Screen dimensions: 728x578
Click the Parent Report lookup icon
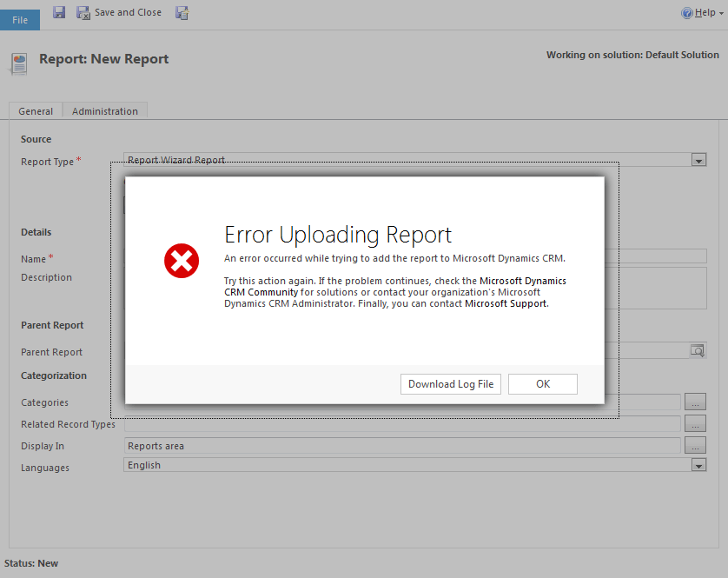698,351
